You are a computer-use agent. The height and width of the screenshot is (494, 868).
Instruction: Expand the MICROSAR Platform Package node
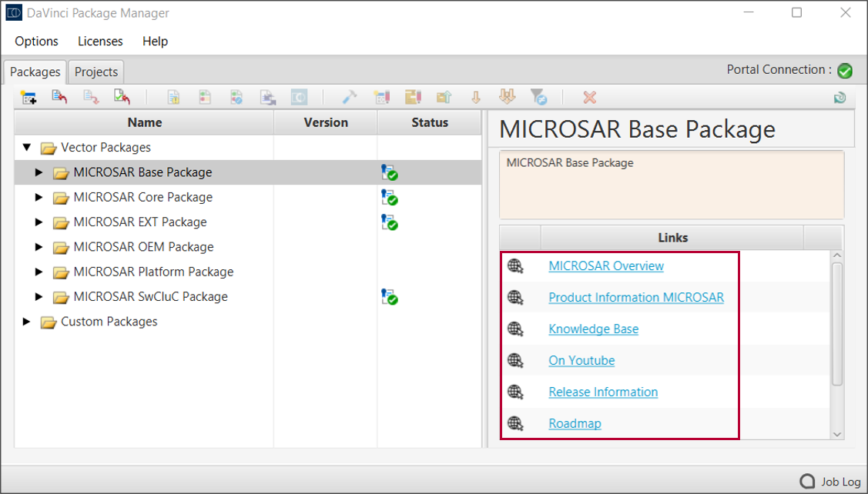(39, 272)
